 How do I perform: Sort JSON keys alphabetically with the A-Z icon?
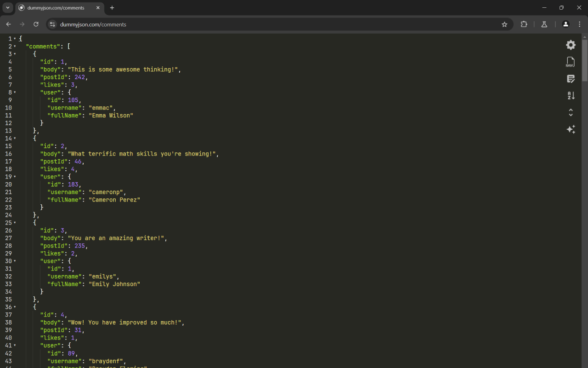coord(571,95)
